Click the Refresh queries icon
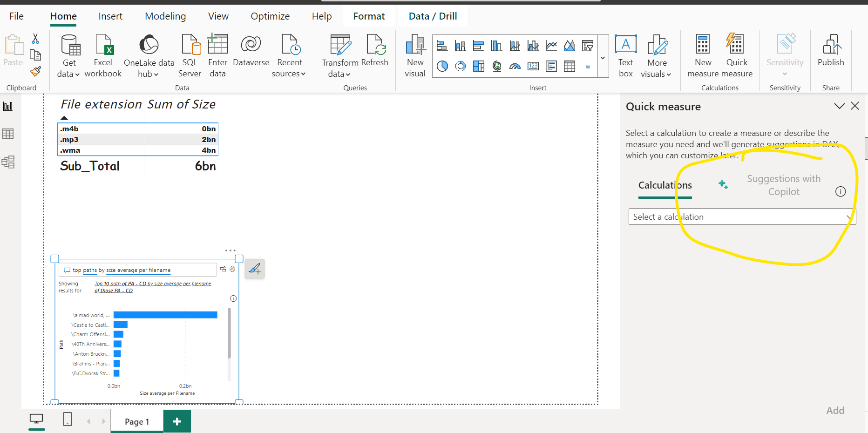 [374, 50]
